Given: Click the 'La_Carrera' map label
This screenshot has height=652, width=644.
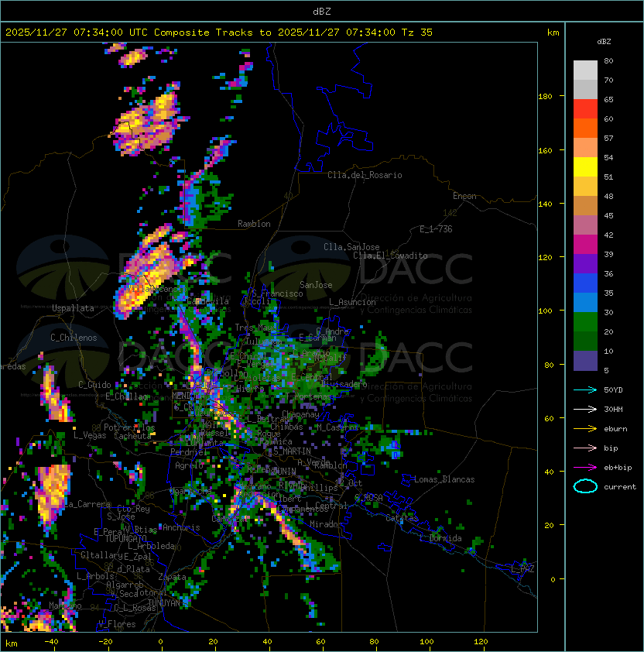Looking at the screenshot, I should coord(87,504).
